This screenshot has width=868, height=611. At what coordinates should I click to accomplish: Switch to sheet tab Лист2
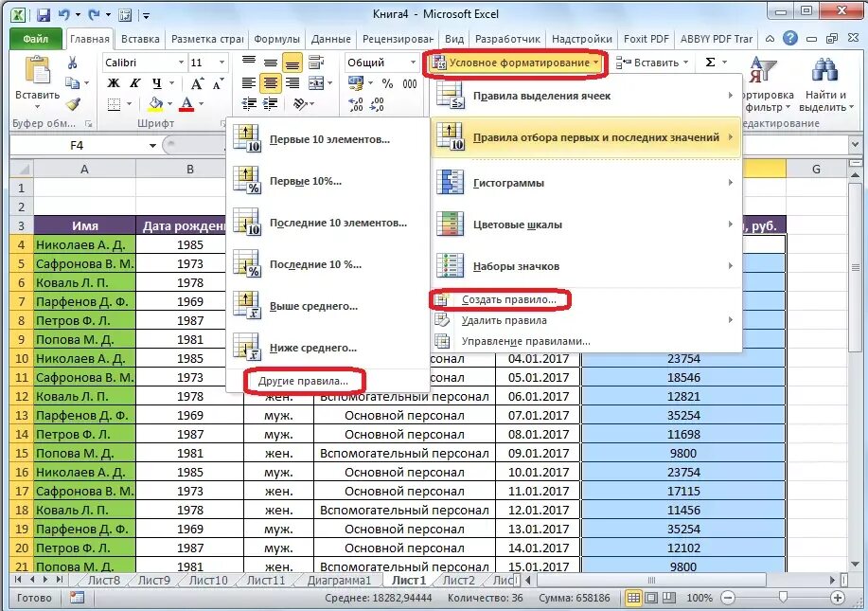[x=459, y=580]
